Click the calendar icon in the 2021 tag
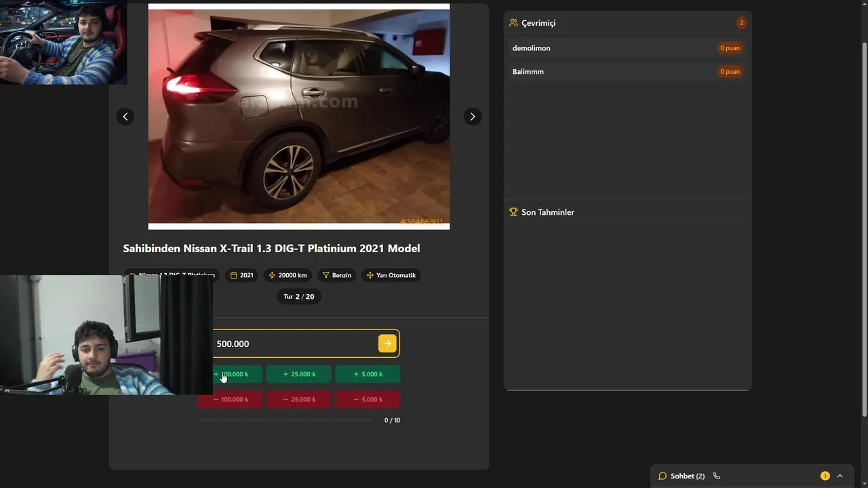Image resolution: width=868 pixels, height=488 pixels. pos(233,275)
